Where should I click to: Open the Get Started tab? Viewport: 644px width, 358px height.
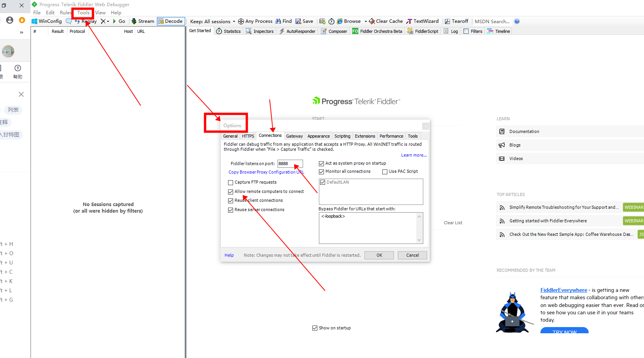(200, 31)
